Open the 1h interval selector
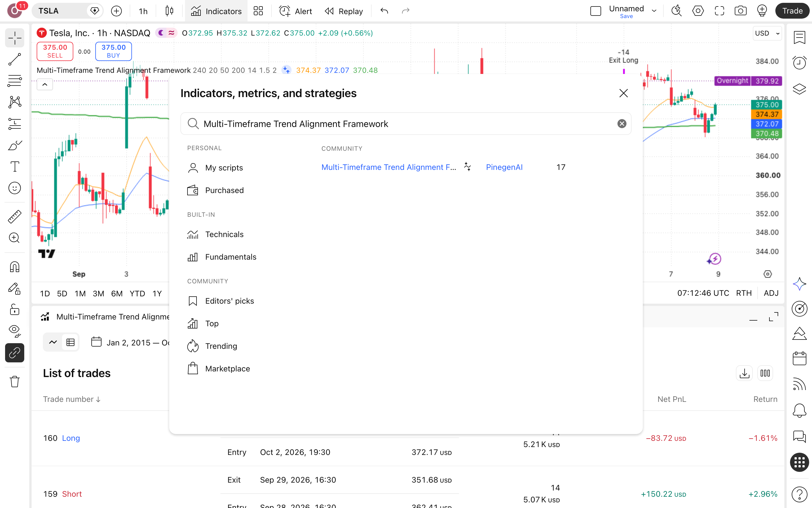Image resolution: width=812 pixels, height=508 pixels. (x=143, y=11)
